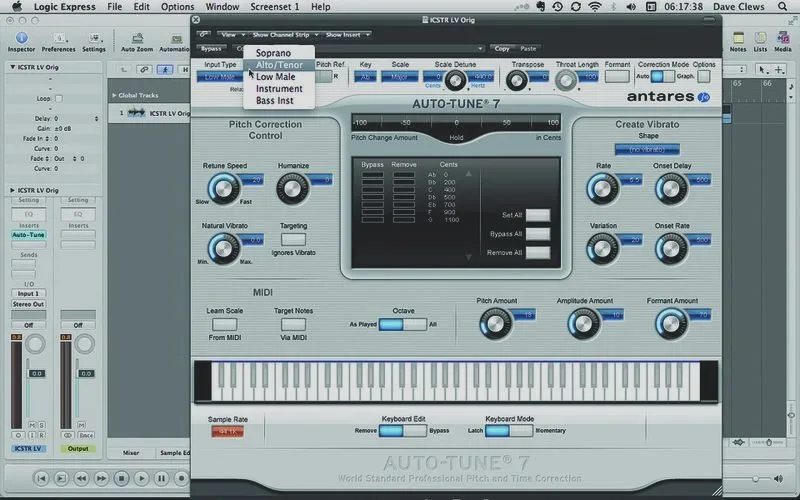Adjust the Retune Speed knob
Image resolution: width=800 pixels, height=500 pixels.
223,188
